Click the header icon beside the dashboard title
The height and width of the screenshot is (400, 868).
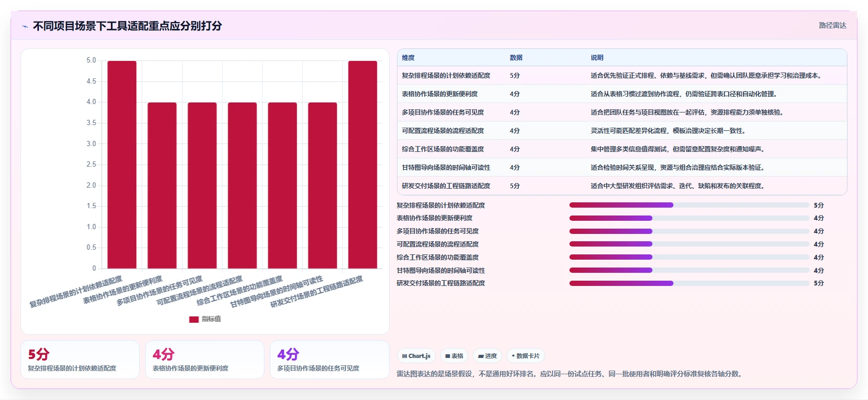pos(25,26)
